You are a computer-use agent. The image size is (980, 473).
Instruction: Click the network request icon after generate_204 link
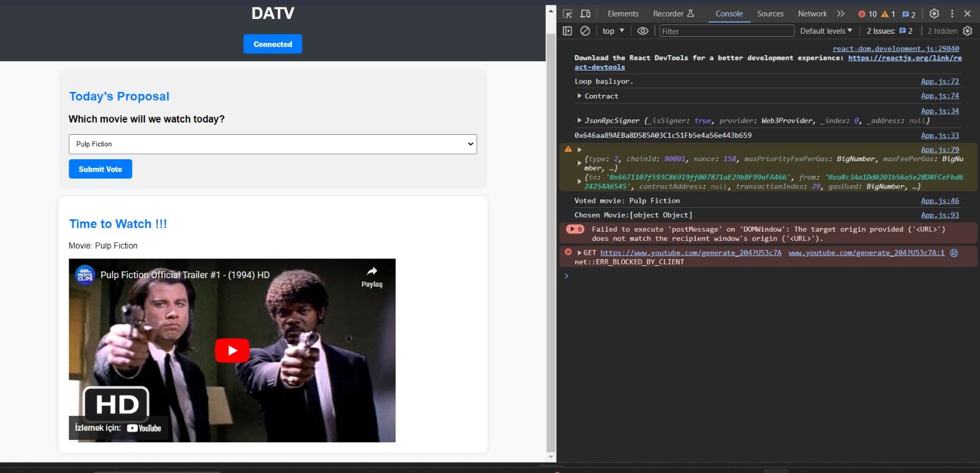click(x=954, y=252)
